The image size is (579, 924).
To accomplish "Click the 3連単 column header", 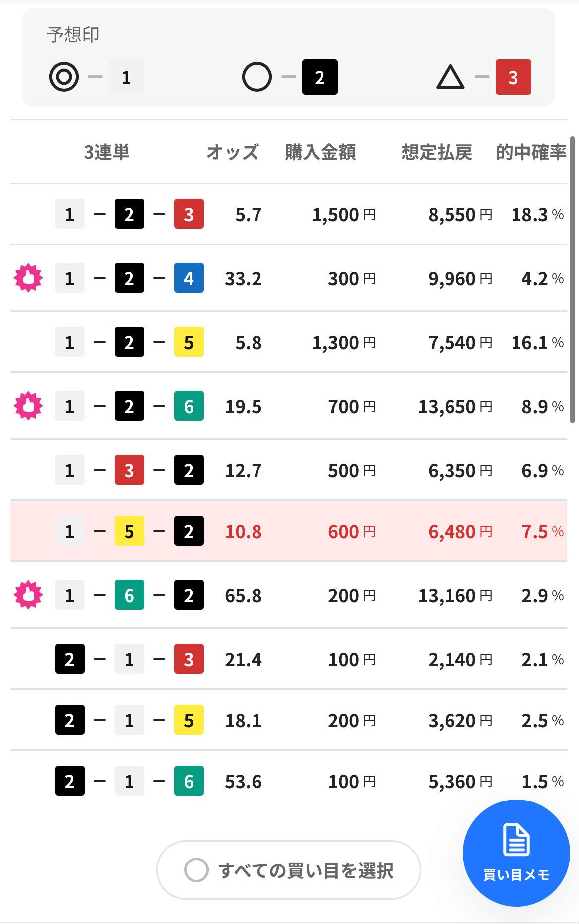I will tap(107, 152).
